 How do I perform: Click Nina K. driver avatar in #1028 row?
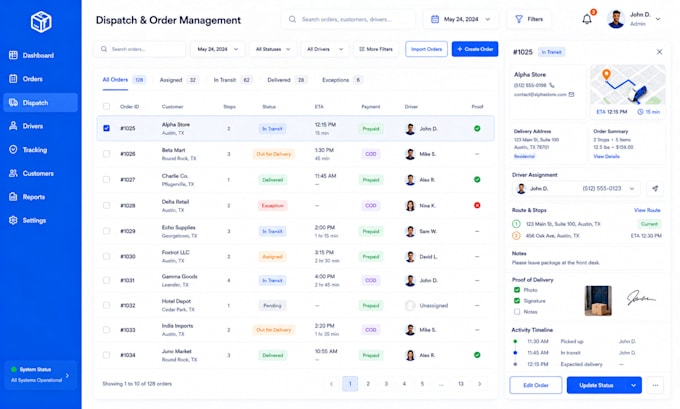(x=410, y=205)
